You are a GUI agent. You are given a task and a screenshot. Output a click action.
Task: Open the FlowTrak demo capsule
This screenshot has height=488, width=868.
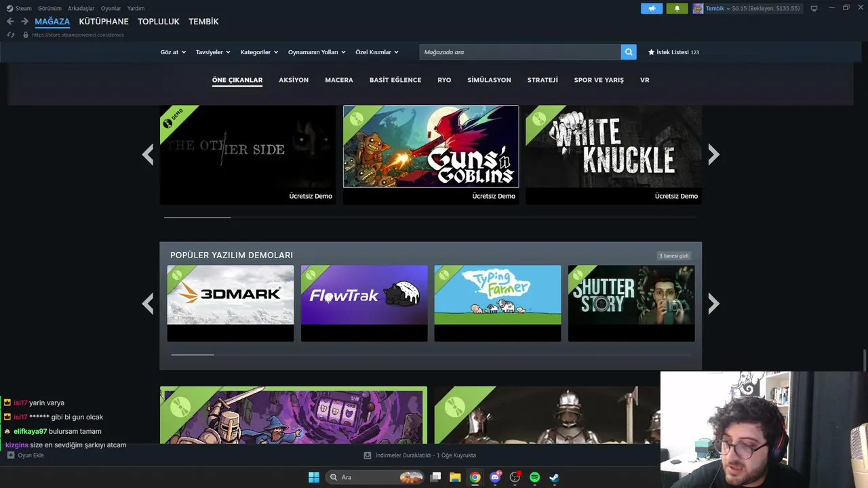point(364,303)
